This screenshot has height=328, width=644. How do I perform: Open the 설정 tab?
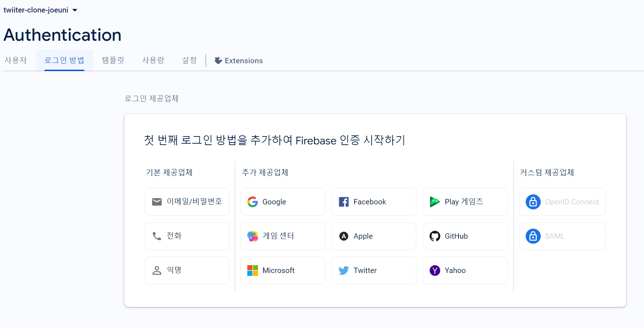pos(189,60)
